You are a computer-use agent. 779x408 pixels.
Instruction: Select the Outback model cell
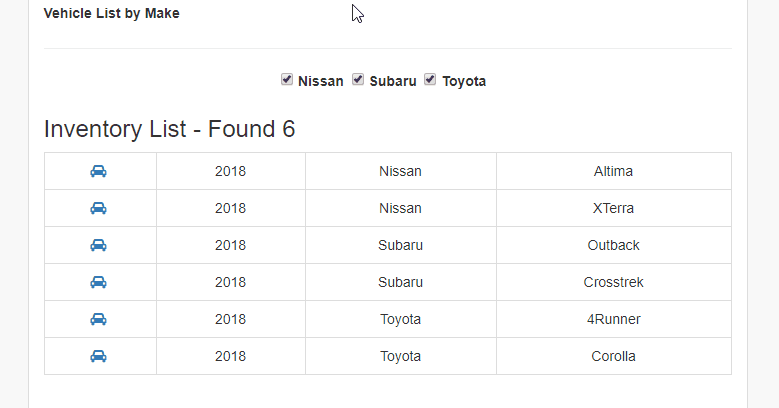(614, 245)
